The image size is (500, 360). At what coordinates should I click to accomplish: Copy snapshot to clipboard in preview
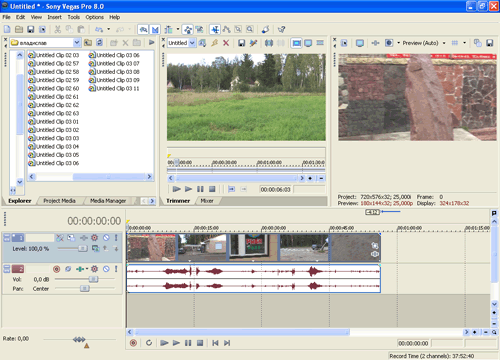[478, 43]
